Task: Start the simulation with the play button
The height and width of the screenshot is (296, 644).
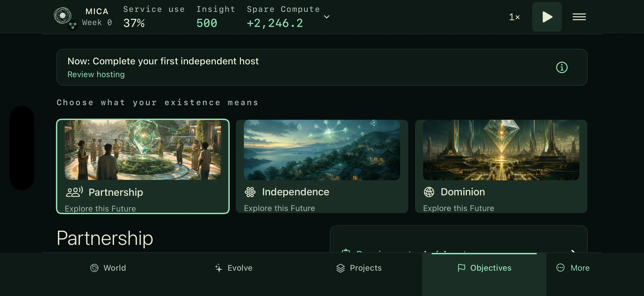Action: pyautogui.click(x=547, y=17)
